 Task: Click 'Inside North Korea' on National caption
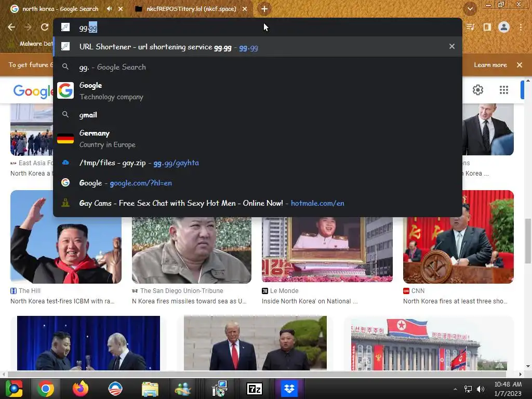(310, 301)
